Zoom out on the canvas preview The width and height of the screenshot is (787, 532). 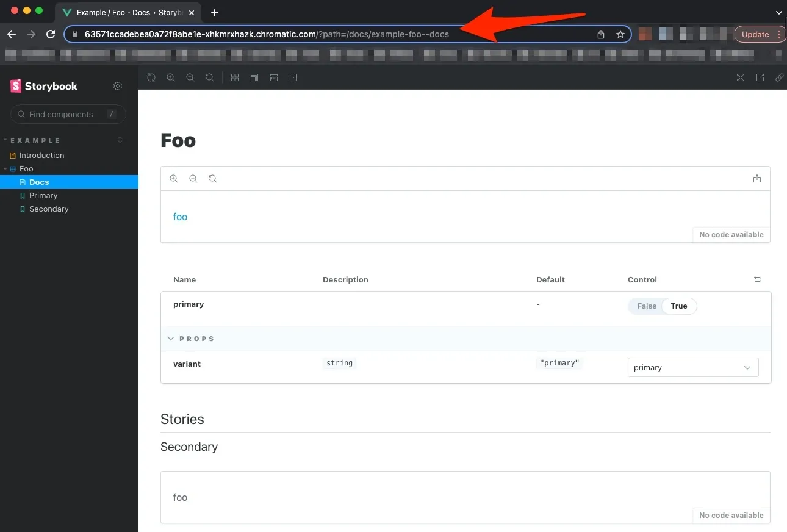point(190,77)
